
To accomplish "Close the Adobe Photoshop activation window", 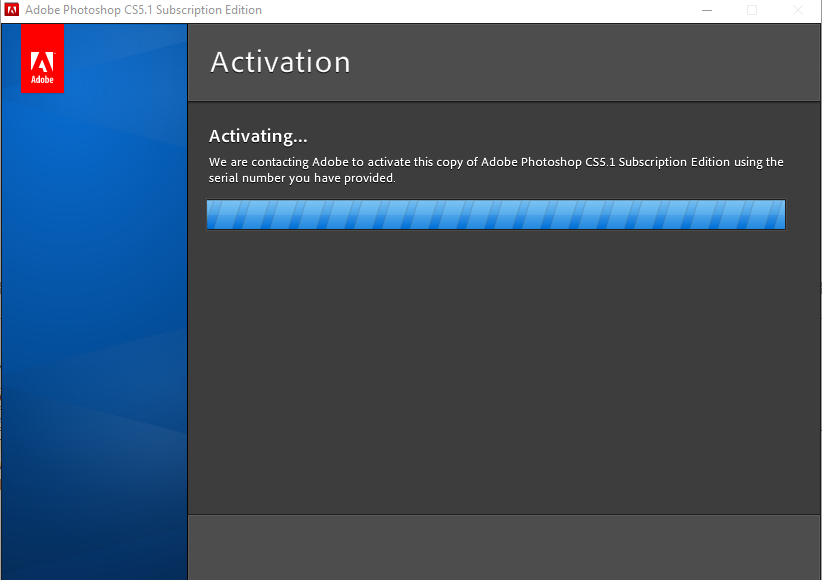I will 797,10.
